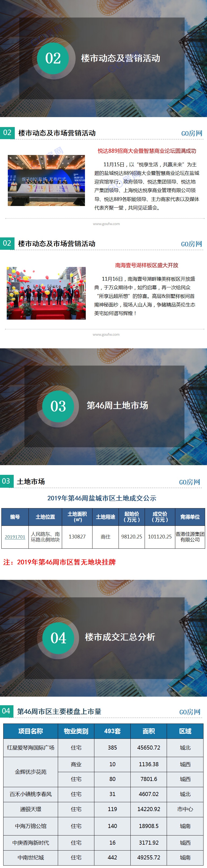Click the 第46周市区主要楼盘上市量 heading
The image size is (207, 868).
pos(59,711)
